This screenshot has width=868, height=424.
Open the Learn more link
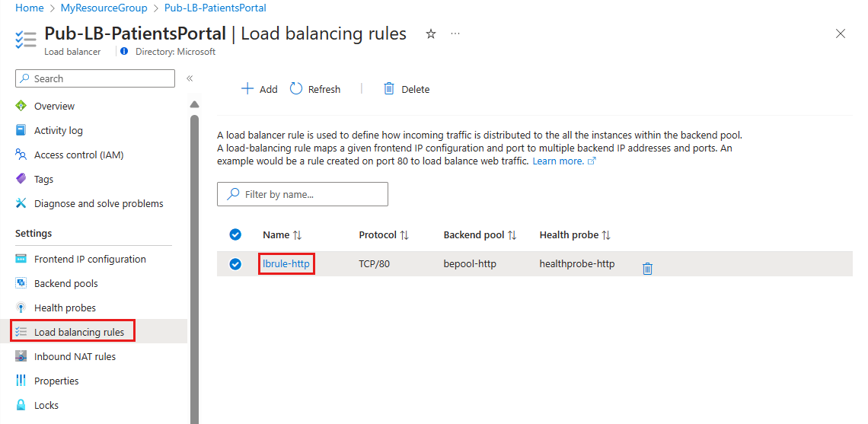coord(563,161)
